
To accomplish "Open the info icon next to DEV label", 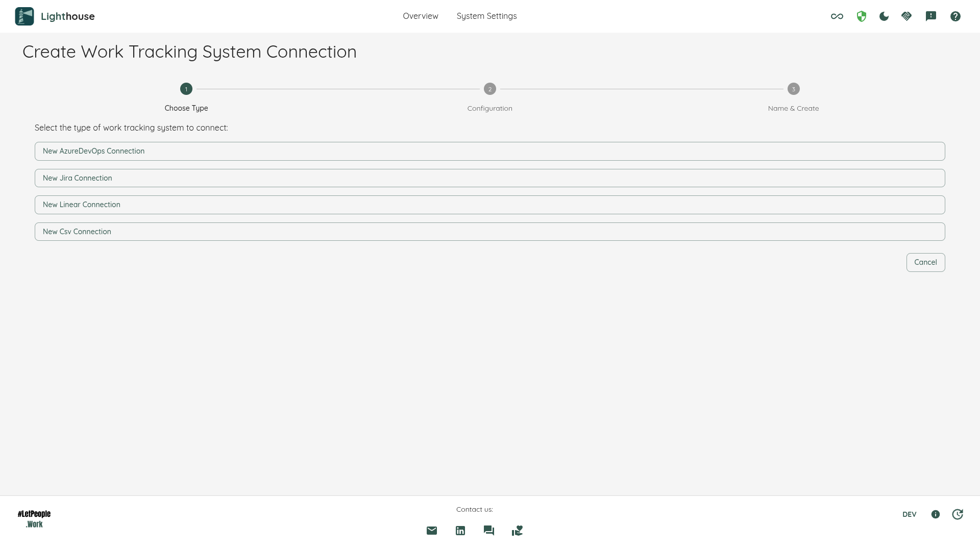I will 936,514.
